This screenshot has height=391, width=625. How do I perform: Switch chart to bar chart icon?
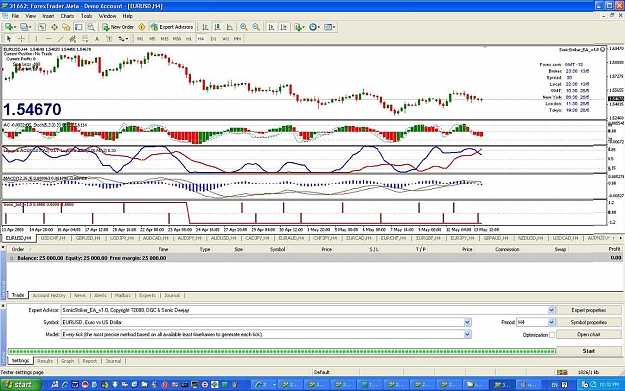(205, 27)
